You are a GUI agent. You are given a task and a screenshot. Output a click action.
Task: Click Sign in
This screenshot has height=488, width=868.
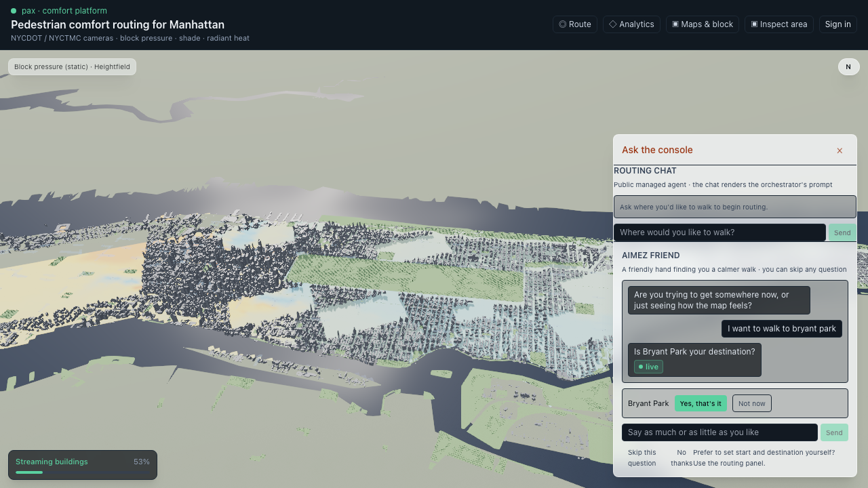(x=838, y=24)
